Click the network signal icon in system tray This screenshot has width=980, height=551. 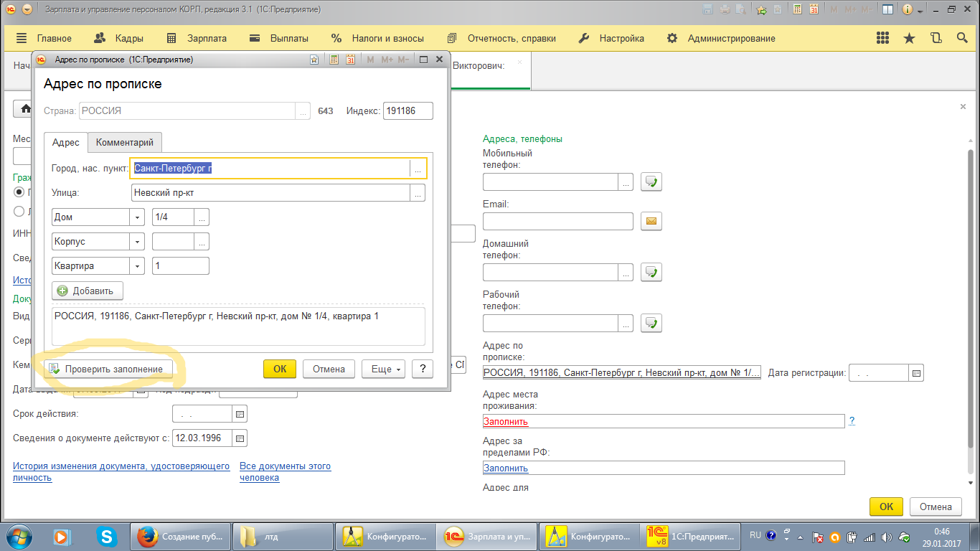click(x=870, y=536)
